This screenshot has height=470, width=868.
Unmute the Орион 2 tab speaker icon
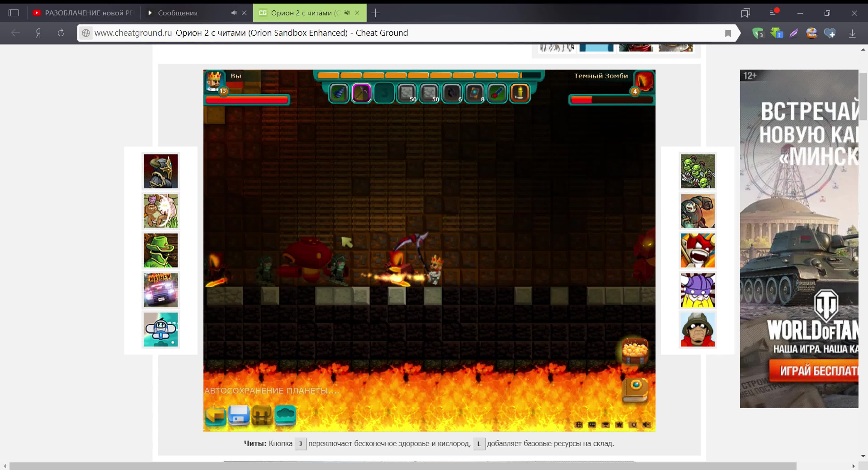(347, 13)
